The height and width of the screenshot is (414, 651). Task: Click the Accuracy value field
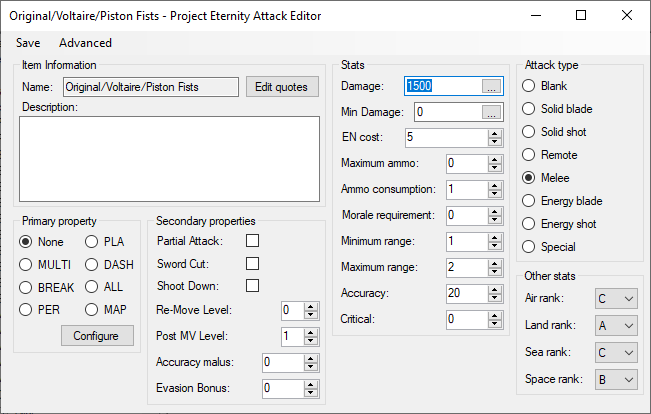pos(467,293)
